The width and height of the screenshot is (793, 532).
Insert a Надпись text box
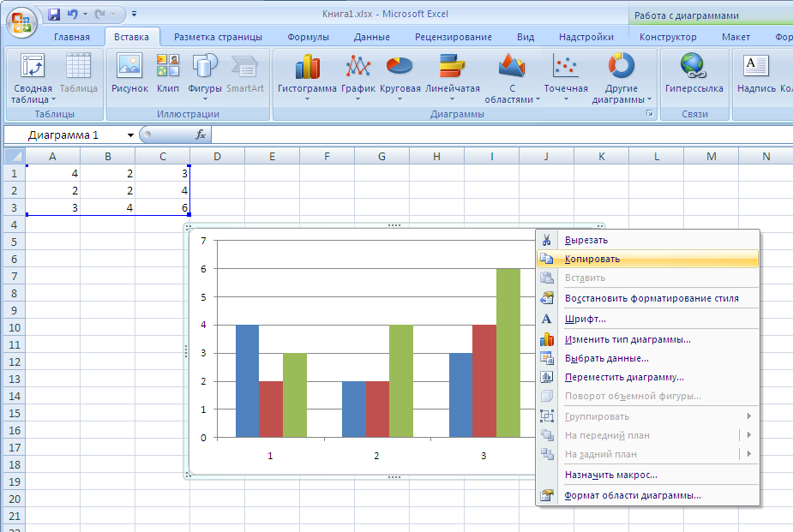pyautogui.click(x=756, y=74)
